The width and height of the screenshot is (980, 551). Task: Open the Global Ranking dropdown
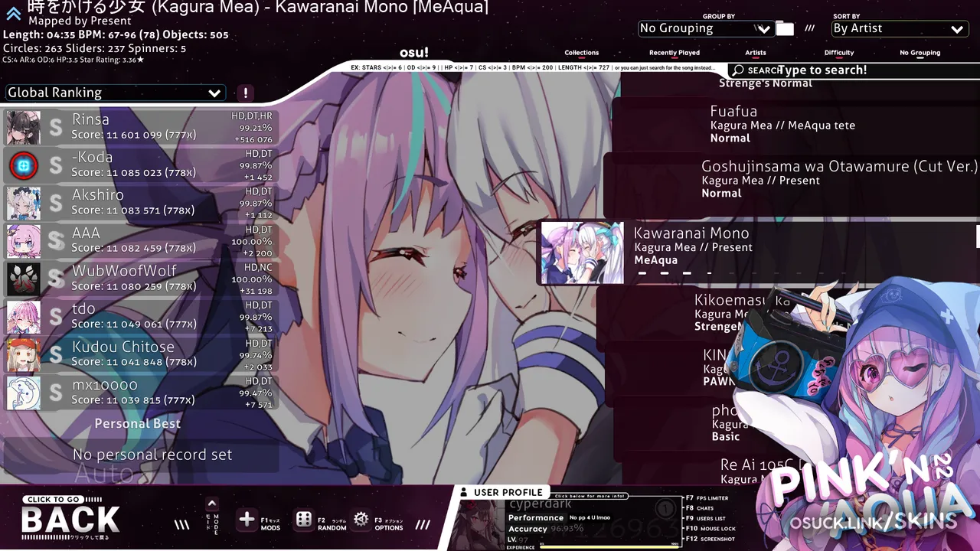pos(116,93)
